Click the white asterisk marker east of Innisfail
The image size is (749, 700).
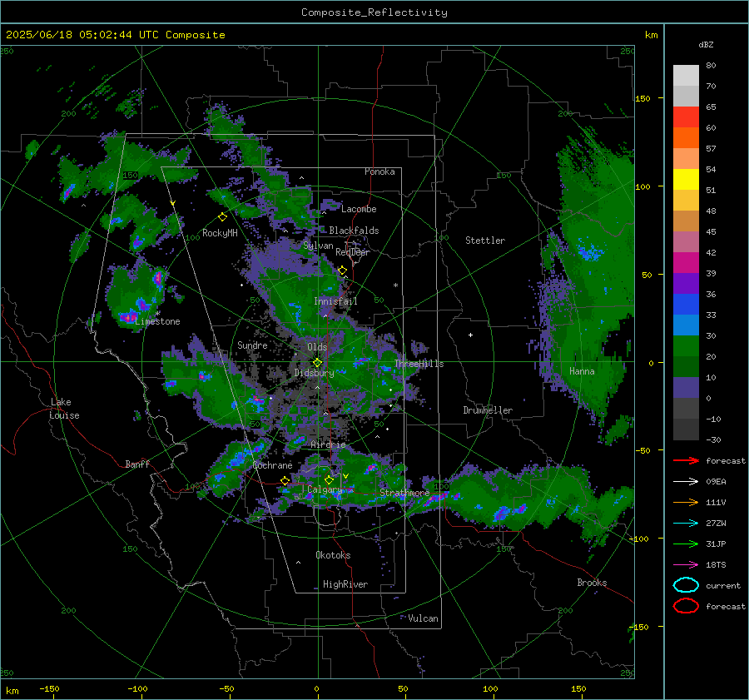click(x=395, y=285)
